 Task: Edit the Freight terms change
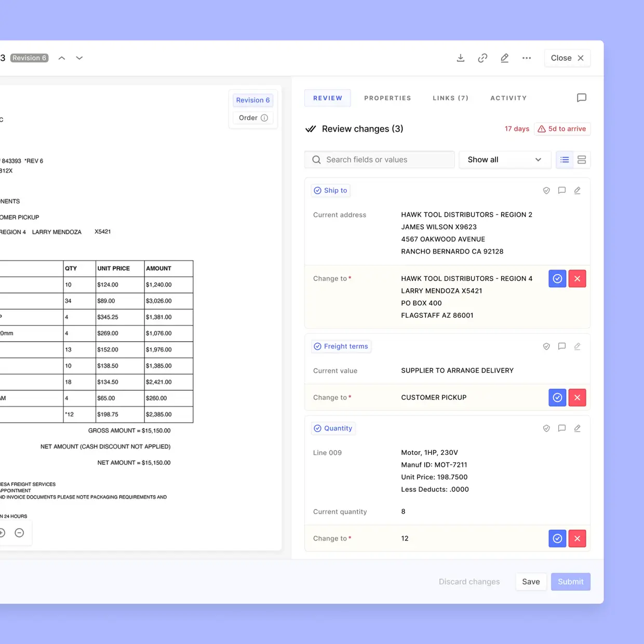click(578, 346)
